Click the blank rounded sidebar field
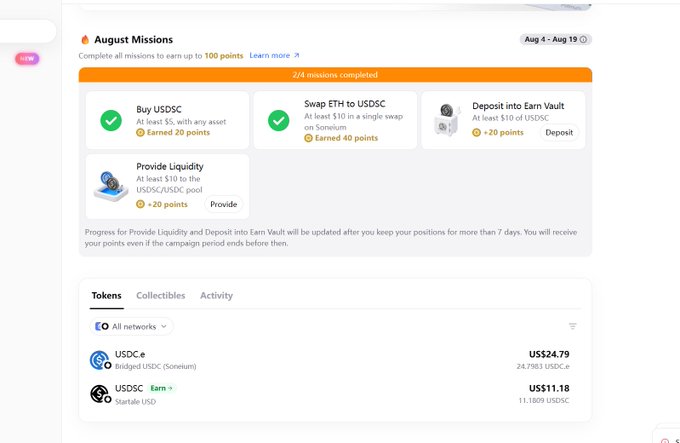Viewport: 680px width, 443px height. (27, 31)
